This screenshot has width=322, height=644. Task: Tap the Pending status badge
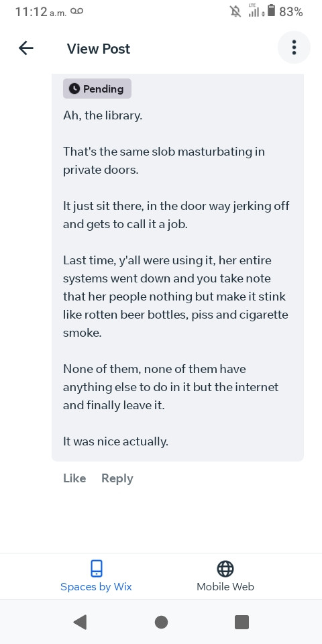click(97, 89)
